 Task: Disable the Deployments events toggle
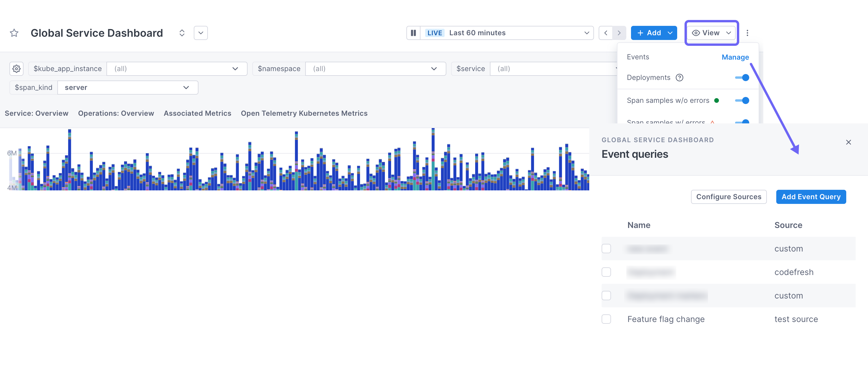click(x=743, y=77)
